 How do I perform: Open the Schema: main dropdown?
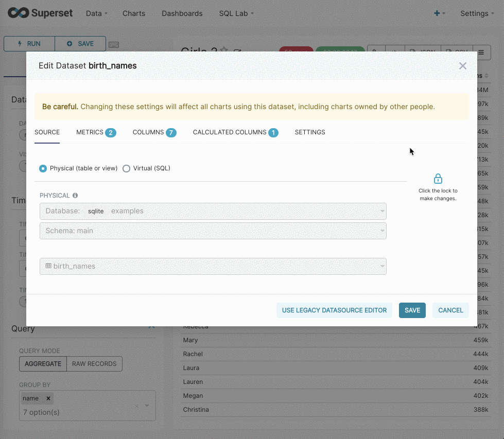point(213,231)
